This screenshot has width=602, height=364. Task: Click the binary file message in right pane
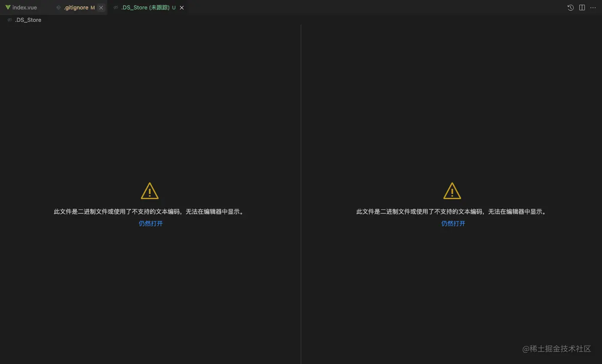[452, 212]
